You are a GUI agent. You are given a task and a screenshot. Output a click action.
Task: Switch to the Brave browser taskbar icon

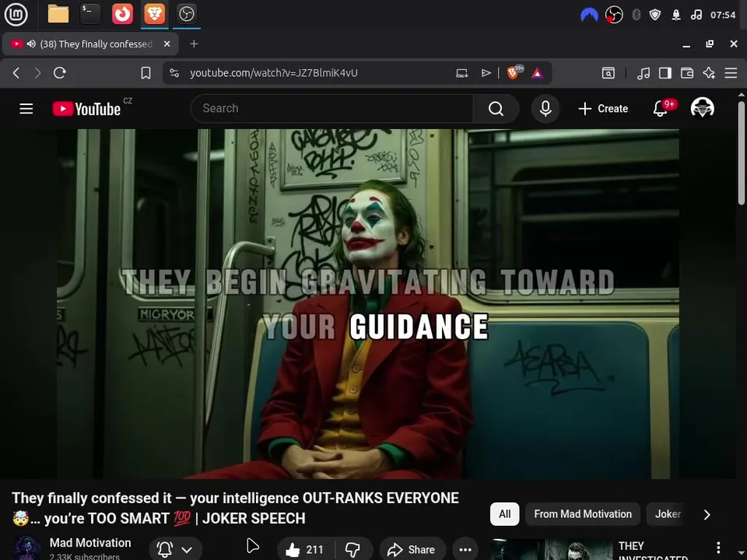pyautogui.click(x=154, y=14)
